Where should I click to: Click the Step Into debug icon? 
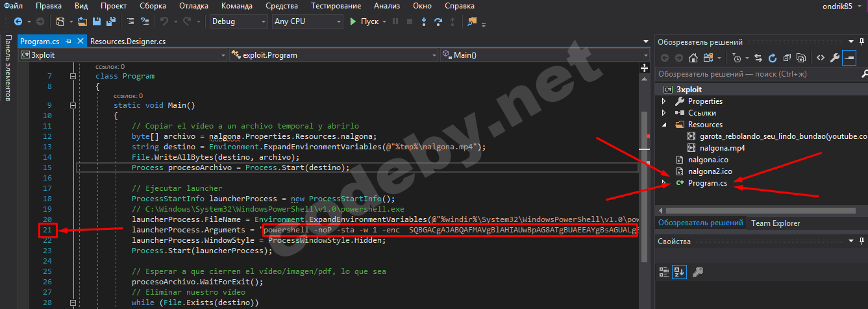coord(424,21)
